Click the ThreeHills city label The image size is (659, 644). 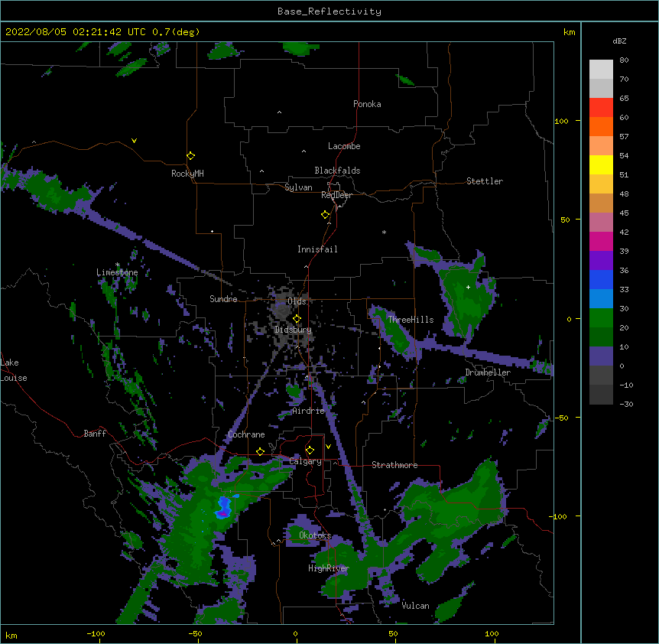(411, 320)
